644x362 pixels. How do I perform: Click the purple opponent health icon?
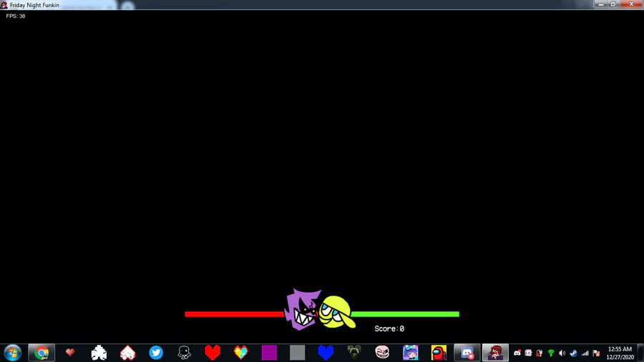(x=303, y=309)
